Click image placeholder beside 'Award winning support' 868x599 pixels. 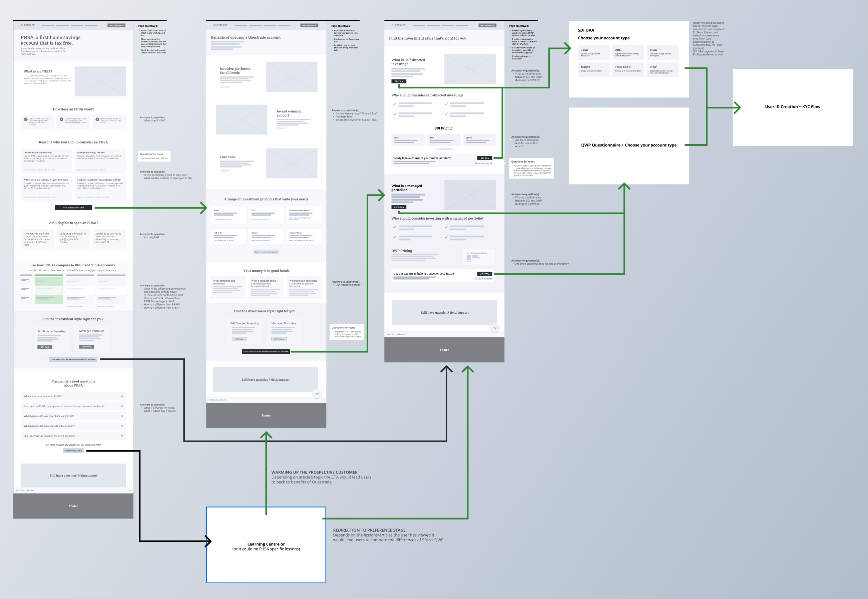[241, 119]
